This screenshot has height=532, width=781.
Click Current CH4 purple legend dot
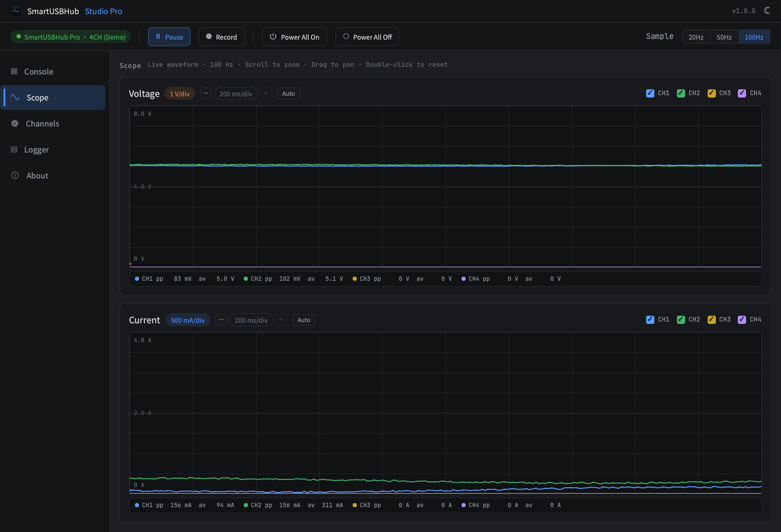[x=463, y=505]
